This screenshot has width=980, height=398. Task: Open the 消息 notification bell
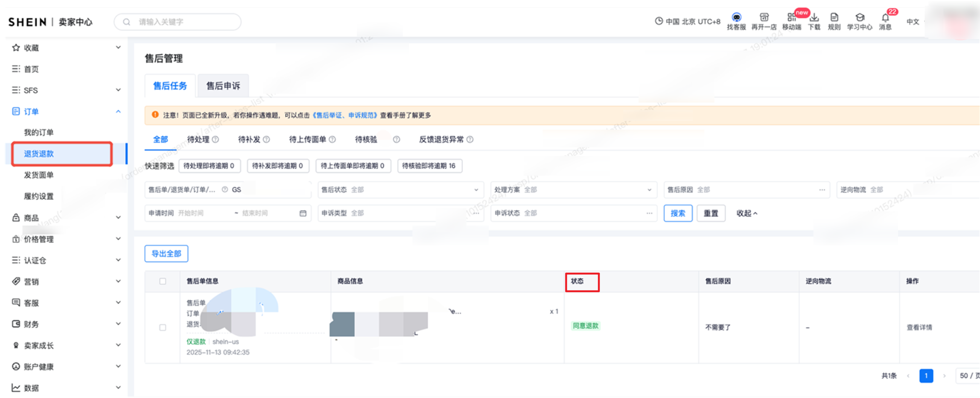885,18
